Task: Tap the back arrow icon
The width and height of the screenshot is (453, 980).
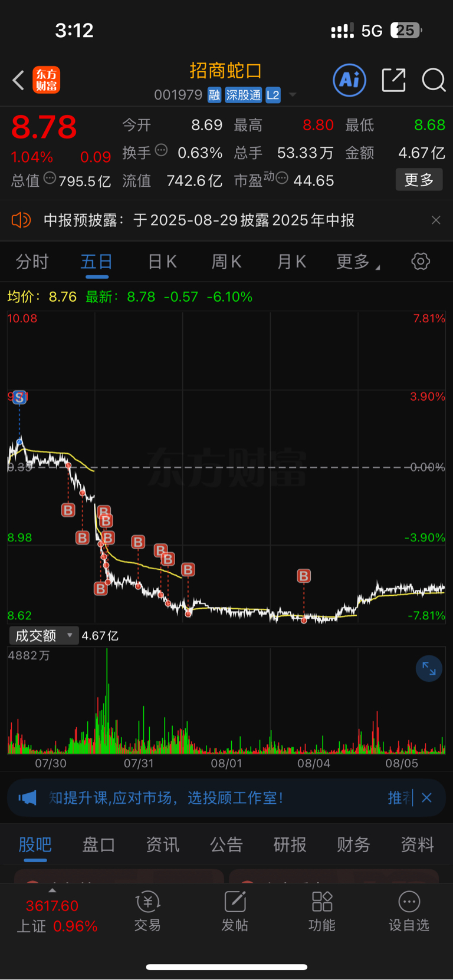Action: (x=18, y=80)
